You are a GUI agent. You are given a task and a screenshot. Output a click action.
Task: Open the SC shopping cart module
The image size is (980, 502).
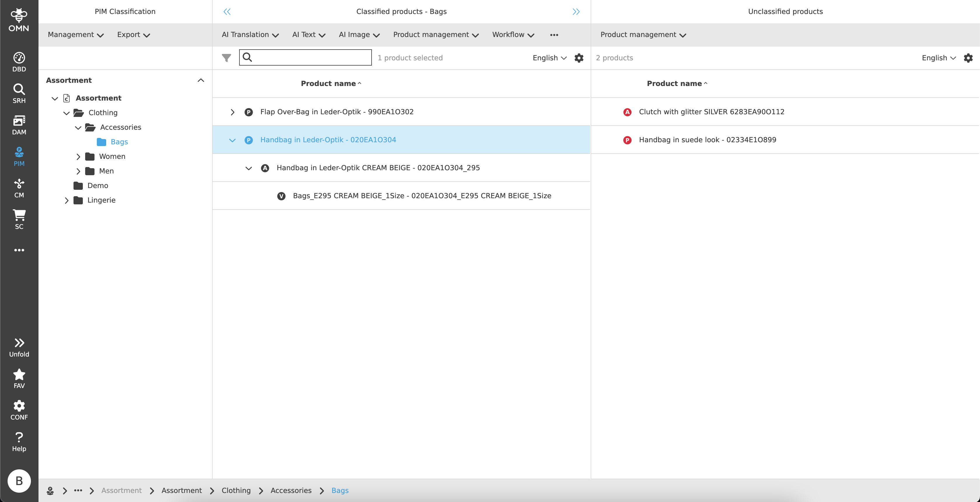19,220
